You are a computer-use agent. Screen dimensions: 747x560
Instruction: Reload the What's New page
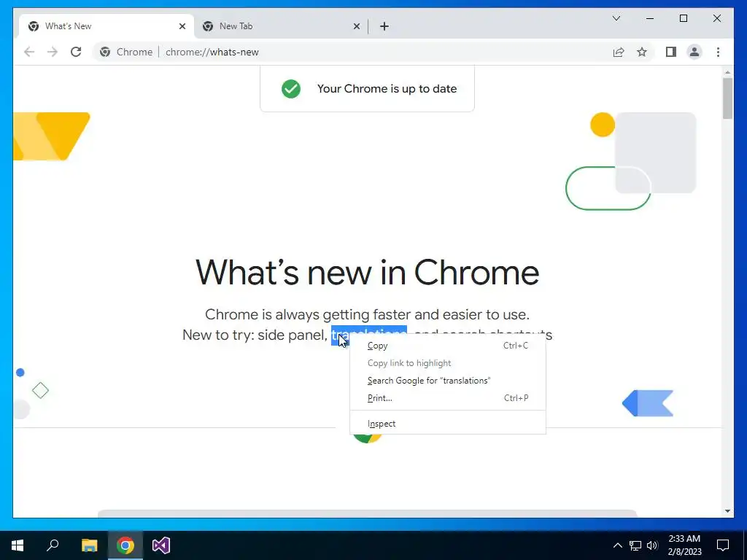tap(76, 52)
